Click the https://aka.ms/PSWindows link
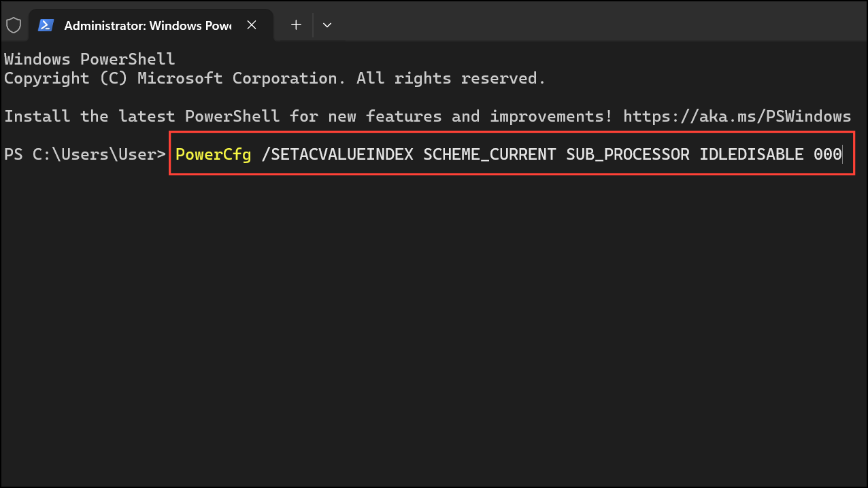Viewport: 868px width, 488px height. 737,116
